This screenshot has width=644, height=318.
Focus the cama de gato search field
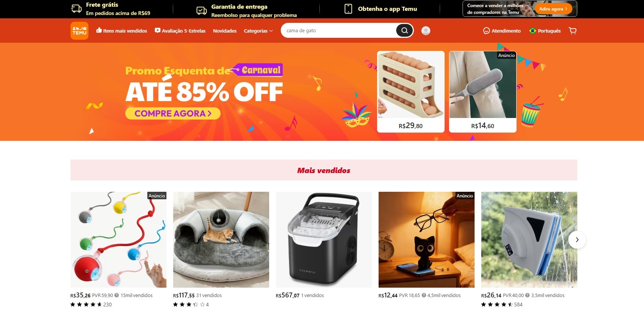tap(338, 30)
